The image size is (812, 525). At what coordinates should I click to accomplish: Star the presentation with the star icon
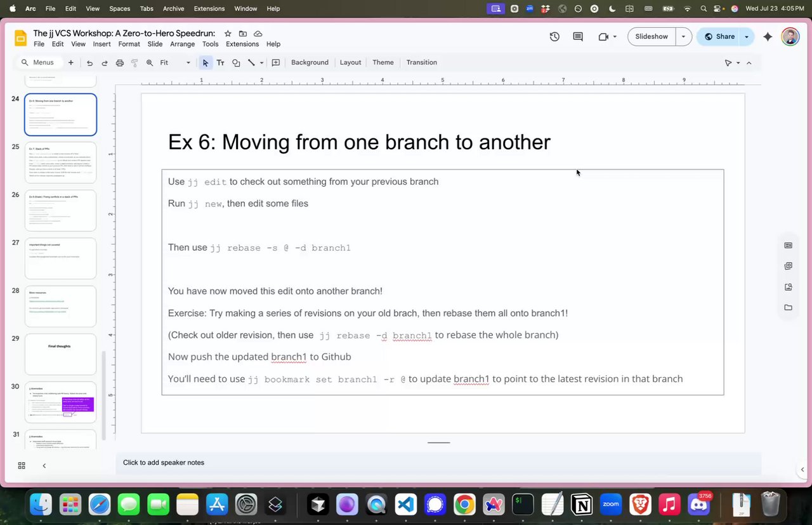[228, 34]
